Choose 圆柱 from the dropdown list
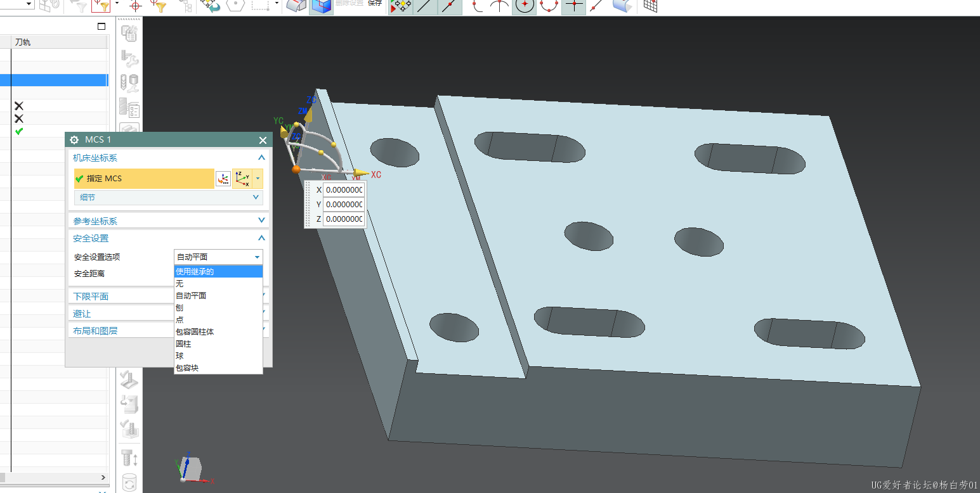The height and width of the screenshot is (493, 980). click(218, 344)
